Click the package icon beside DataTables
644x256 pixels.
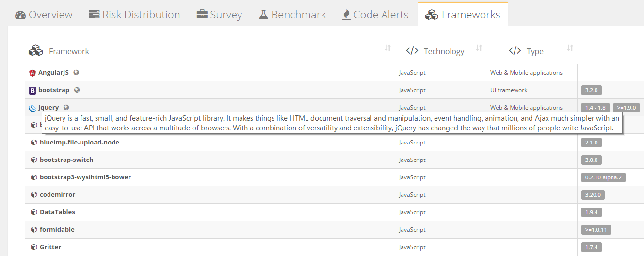(x=34, y=212)
